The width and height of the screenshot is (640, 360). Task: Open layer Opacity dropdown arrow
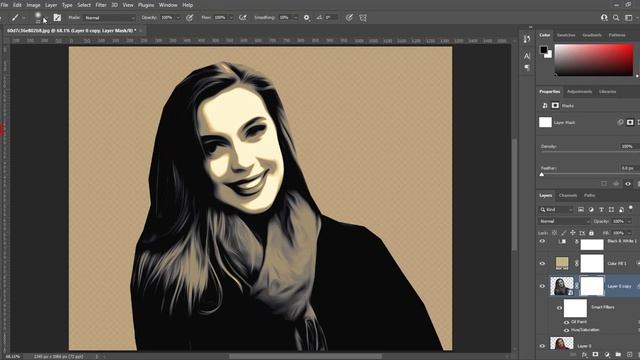tap(629, 221)
